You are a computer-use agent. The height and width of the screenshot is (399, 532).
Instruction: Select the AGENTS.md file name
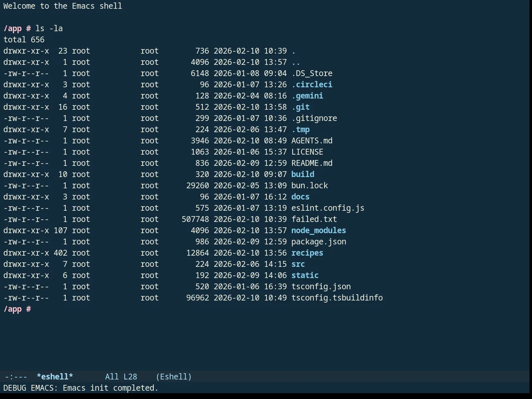click(x=312, y=140)
